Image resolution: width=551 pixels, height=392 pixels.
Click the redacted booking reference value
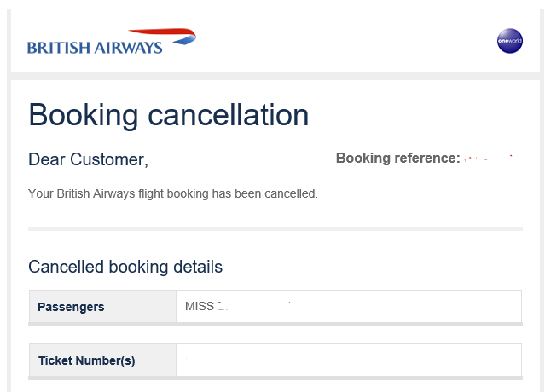pyautogui.click(x=489, y=159)
